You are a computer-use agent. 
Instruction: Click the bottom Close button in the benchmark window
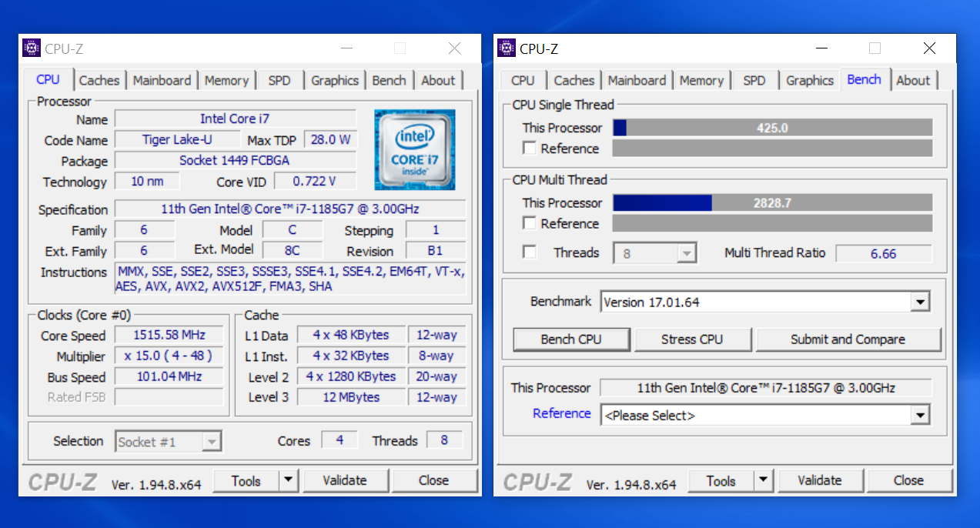908,481
